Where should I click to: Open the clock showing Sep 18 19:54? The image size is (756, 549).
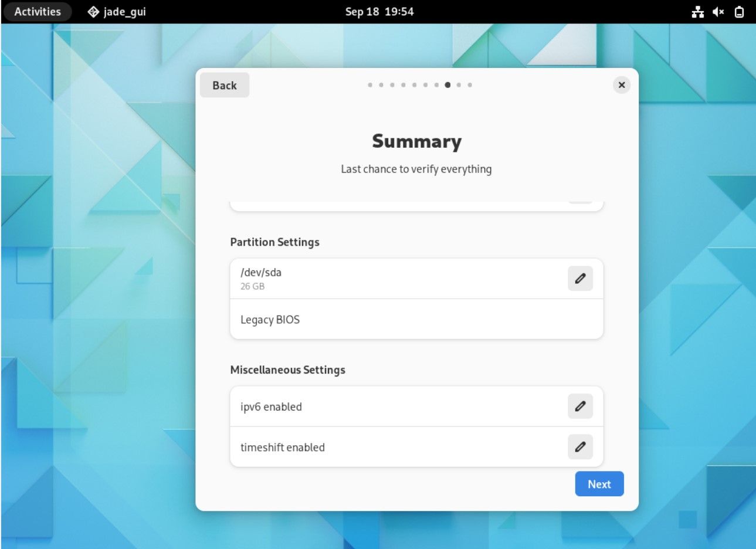pos(379,12)
